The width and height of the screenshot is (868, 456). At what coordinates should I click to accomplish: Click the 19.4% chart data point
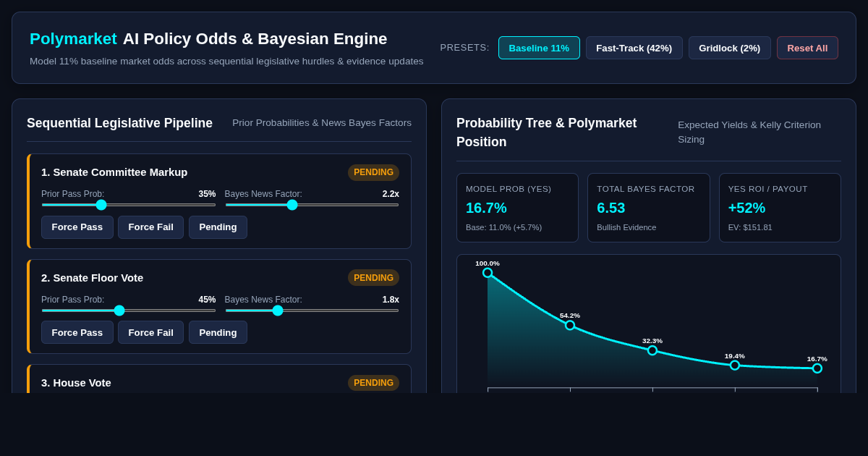tap(735, 366)
